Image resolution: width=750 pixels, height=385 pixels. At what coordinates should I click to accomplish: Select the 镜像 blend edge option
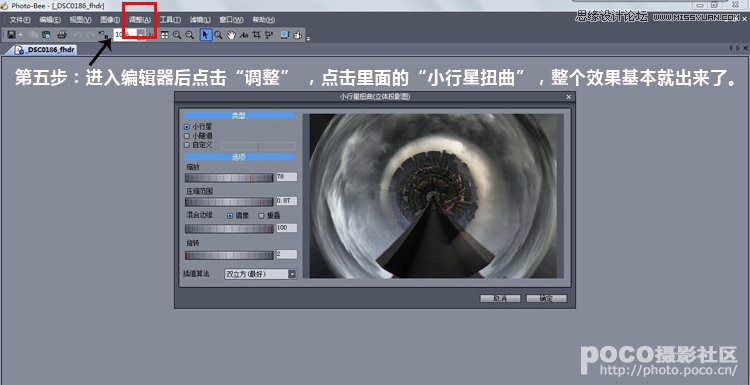point(238,216)
